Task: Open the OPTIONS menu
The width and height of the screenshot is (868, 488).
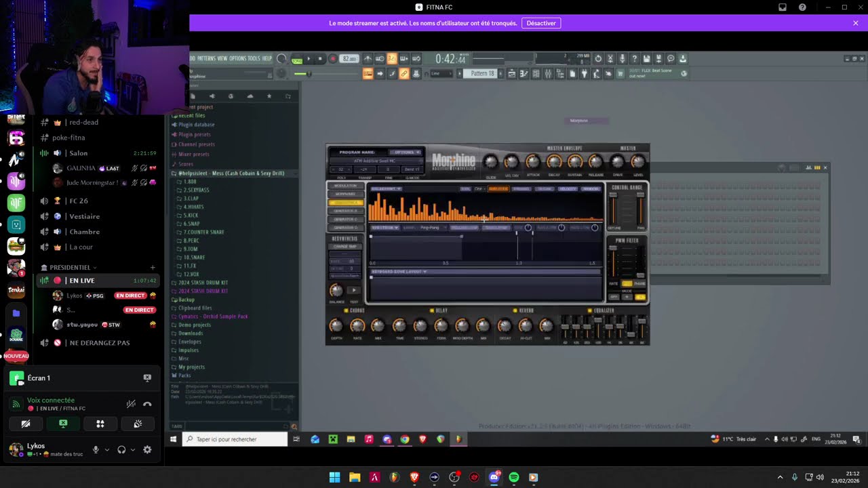Action: coord(238,59)
